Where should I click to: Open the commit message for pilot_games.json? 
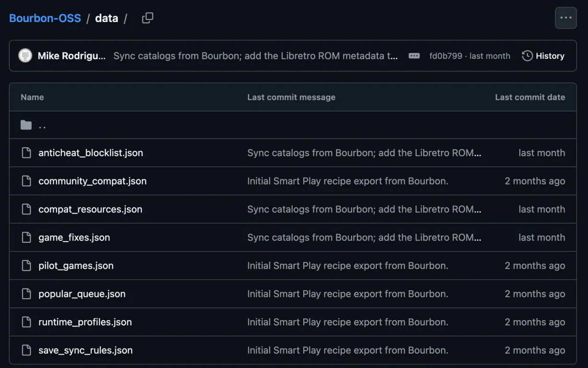[x=348, y=265]
